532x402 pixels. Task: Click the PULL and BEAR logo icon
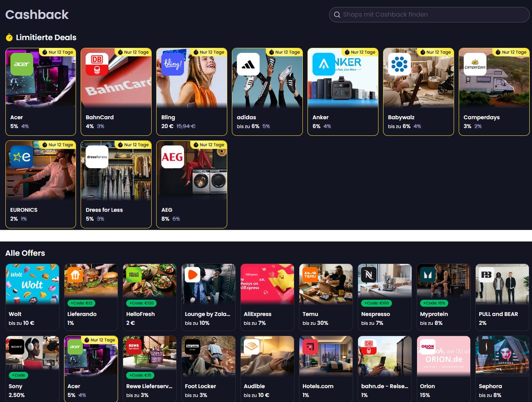pyautogui.click(x=486, y=275)
